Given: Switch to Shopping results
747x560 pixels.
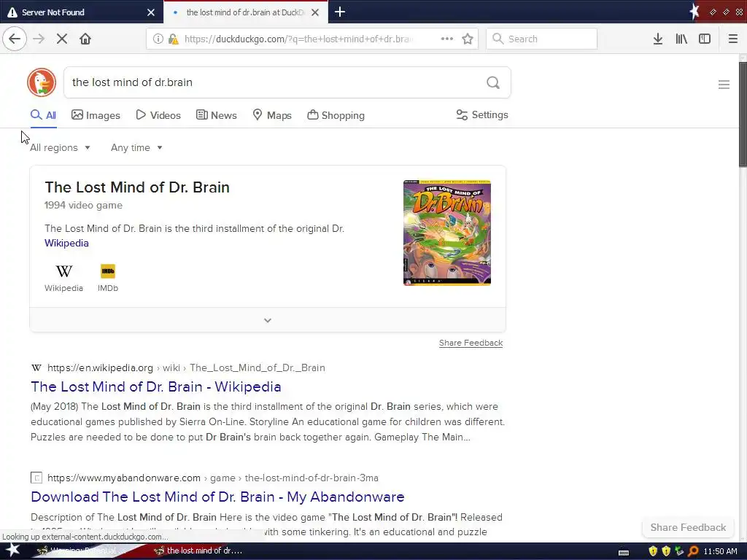Looking at the screenshot, I should [x=336, y=115].
